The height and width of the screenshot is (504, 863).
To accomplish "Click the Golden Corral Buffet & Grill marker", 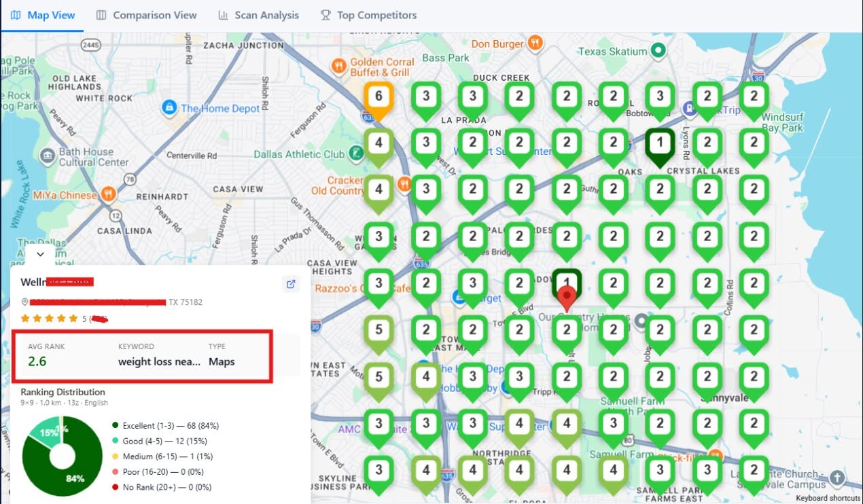I will point(338,66).
